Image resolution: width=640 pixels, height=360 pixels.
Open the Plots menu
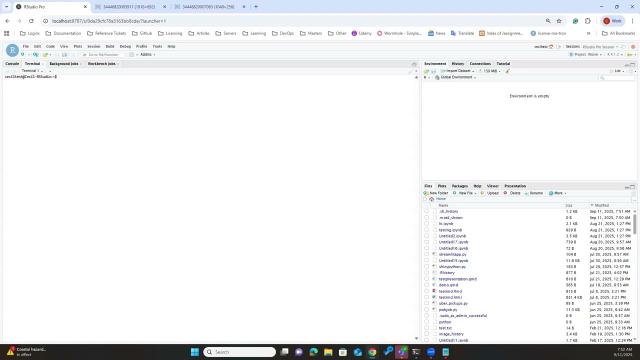tap(78, 47)
